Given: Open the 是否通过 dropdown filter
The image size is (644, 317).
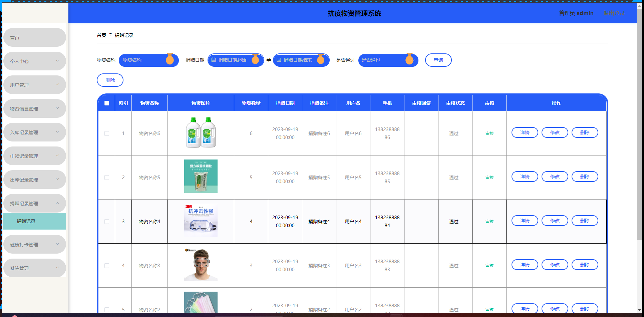Looking at the screenshot, I should [388, 60].
